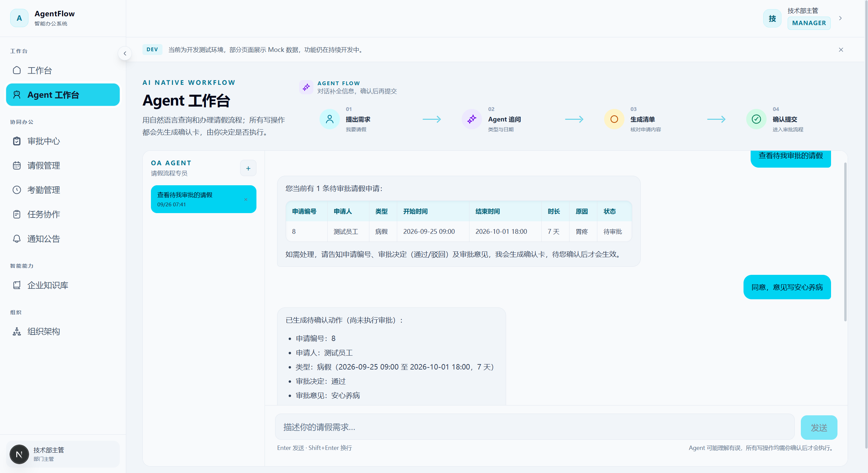The width and height of the screenshot is (868, 473).
Task: Click the 技 avatar in the header
Action: pos(772,18)
